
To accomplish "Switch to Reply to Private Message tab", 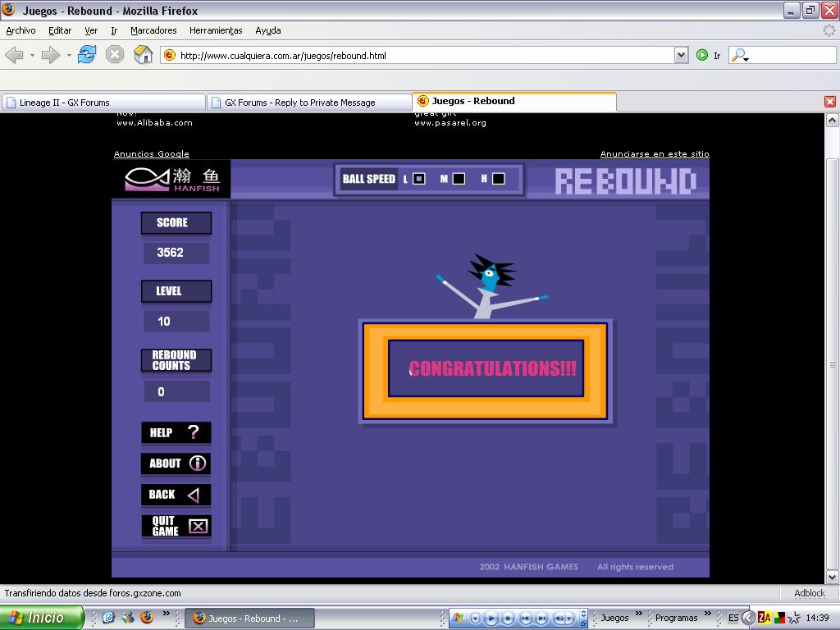I will [x=309, y=103].
